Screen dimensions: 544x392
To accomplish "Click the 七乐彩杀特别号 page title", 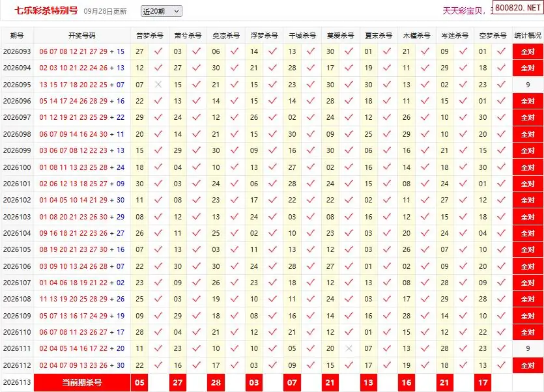I will pyautogui.click(x=46, y=11).
